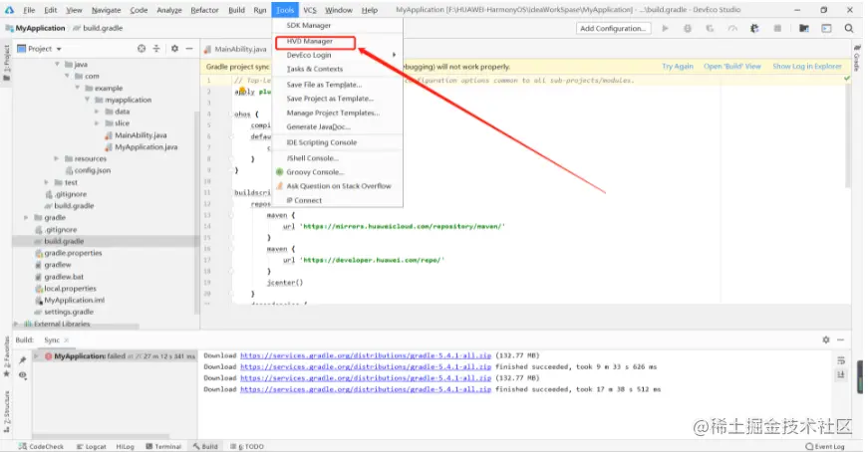Select MyApplication failed build entry
The image size is (868, 452).
[115, 356]
